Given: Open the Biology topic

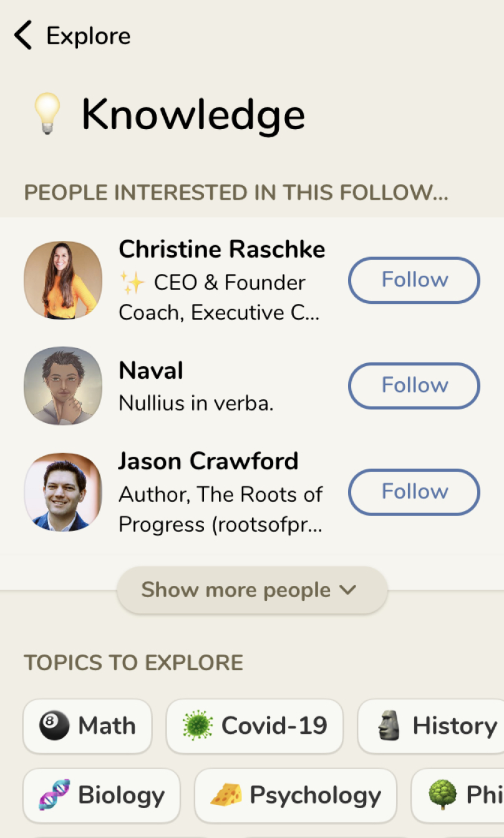Looking at the screenshot, I should point(102,795).
